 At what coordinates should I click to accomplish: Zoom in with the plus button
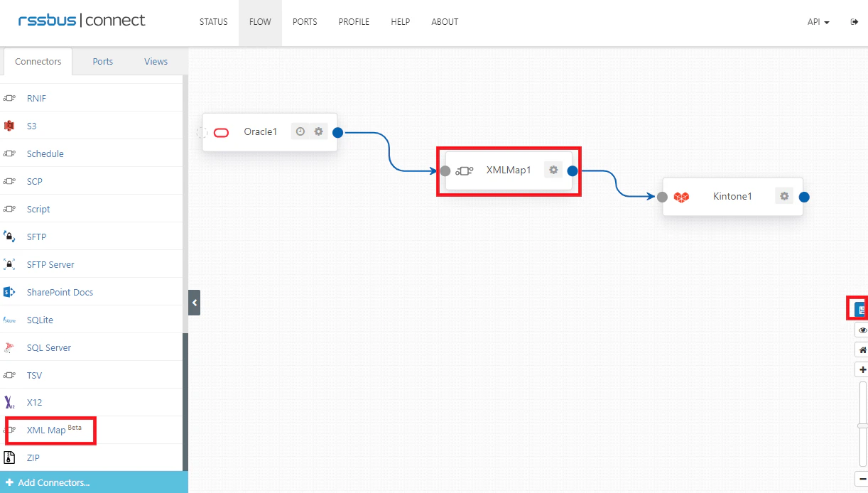pos(862,370)
